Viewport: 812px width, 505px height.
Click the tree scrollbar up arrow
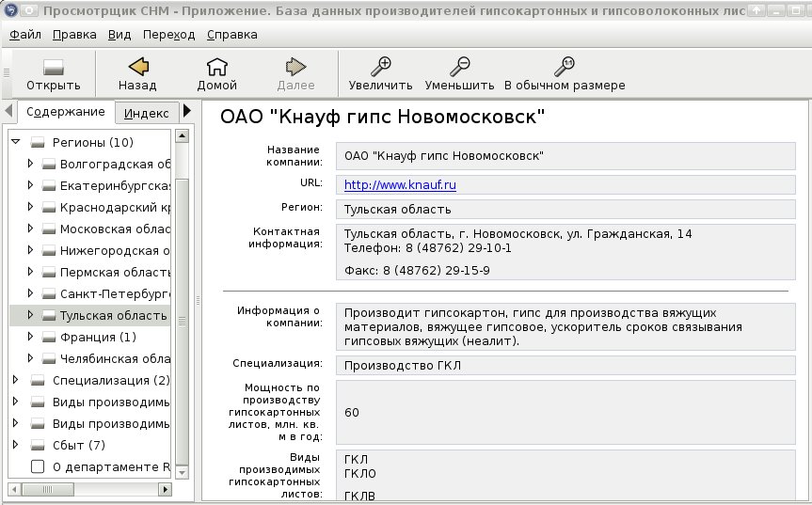(182, 136)
